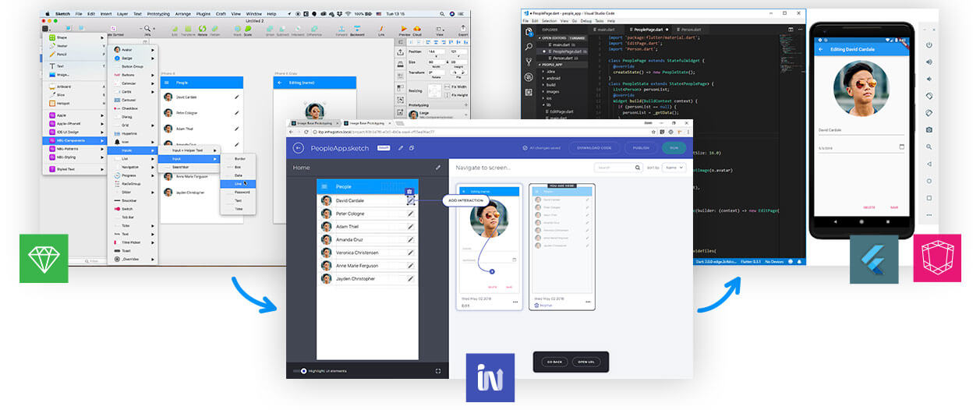This screenshot has height=410, width=980.
Task: Toggle Fix Height checkbox in Sketch inspector
Action: (447, 95)
